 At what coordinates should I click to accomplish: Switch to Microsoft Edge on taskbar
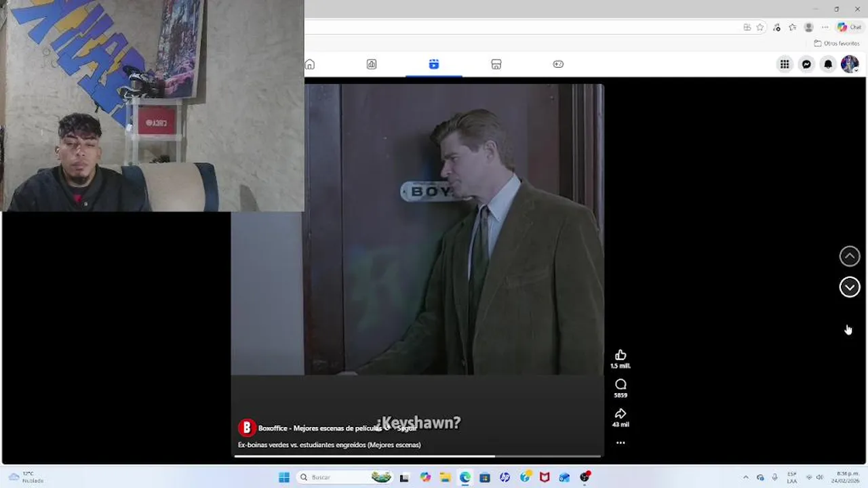465,477
